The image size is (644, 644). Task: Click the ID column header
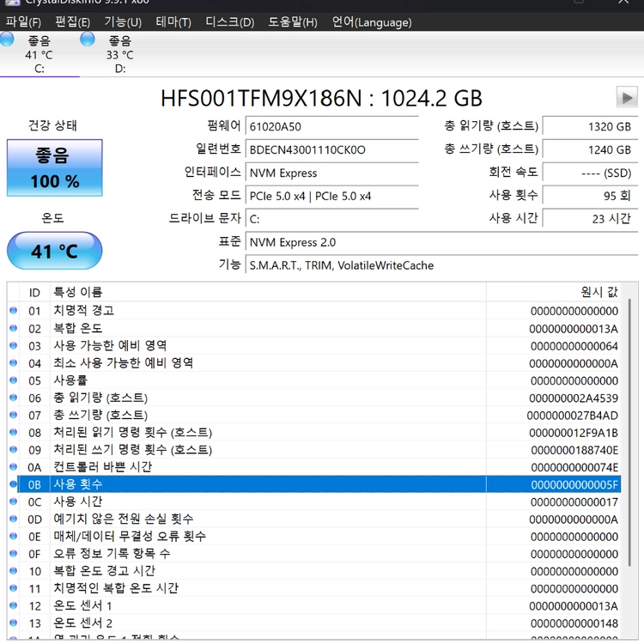click(34, 292)
